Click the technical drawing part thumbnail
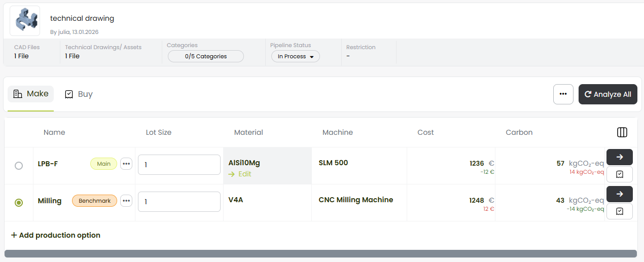The width and height of the screenshot is (644, 262). pos(25,21)
